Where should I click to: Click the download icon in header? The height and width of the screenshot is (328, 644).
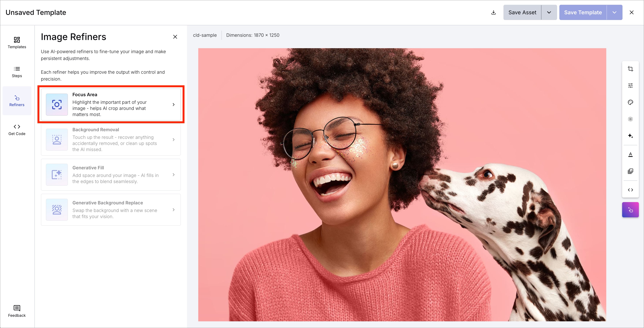point(494,13)
